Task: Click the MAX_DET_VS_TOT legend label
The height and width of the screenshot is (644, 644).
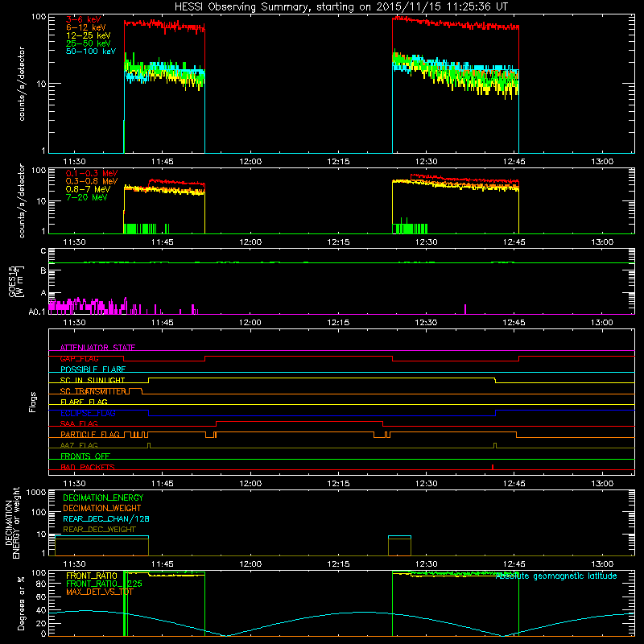Action: coord(100,592)
